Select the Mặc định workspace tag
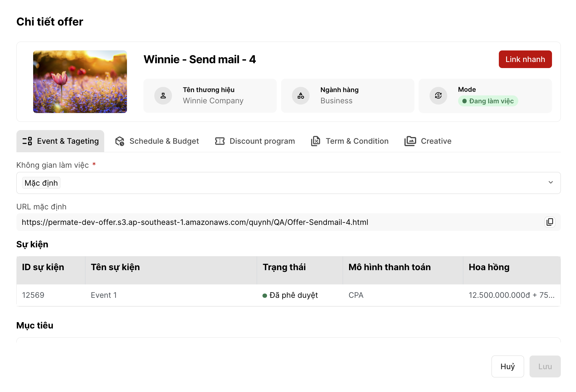Viewport: 576px width, 392px height. (x=41, y=183)
